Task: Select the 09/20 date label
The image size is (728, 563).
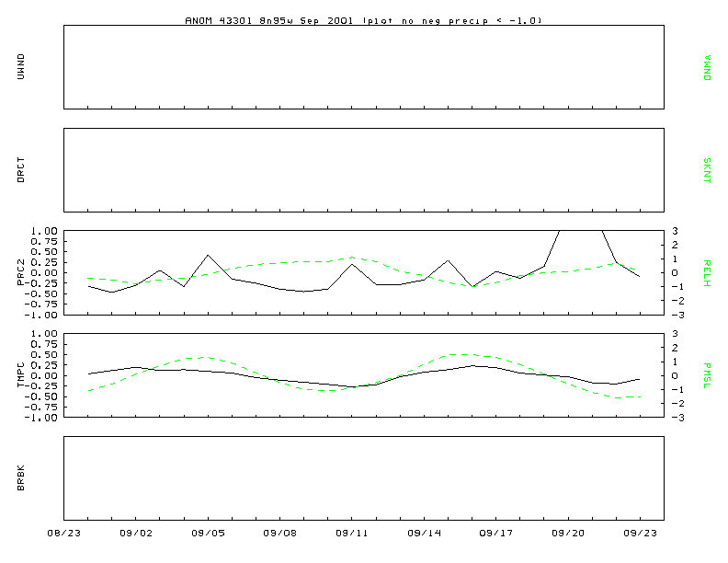Action: (568, 533)
